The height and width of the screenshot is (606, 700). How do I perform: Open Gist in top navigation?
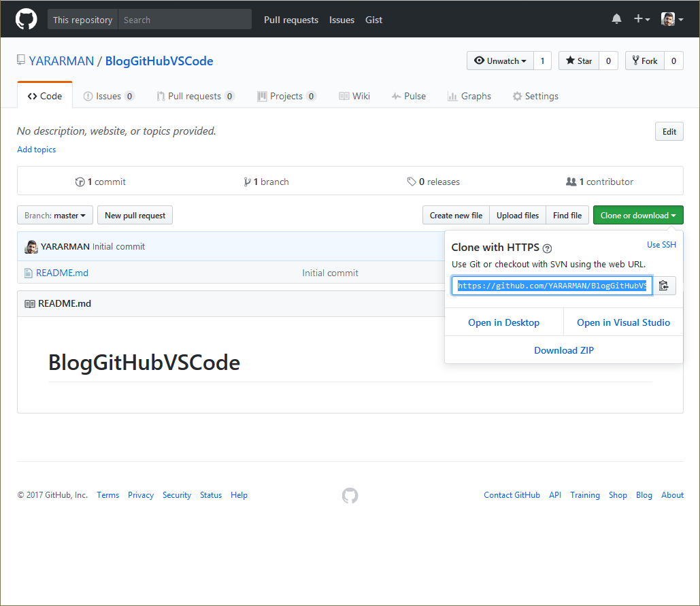(x=373, y=20)
